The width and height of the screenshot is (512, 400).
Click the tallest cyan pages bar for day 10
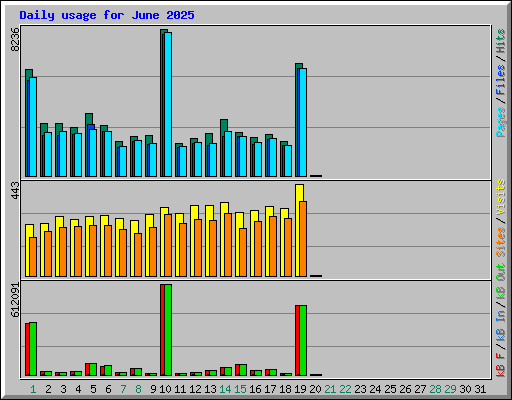pyautogui.click(x=168, y=104)
